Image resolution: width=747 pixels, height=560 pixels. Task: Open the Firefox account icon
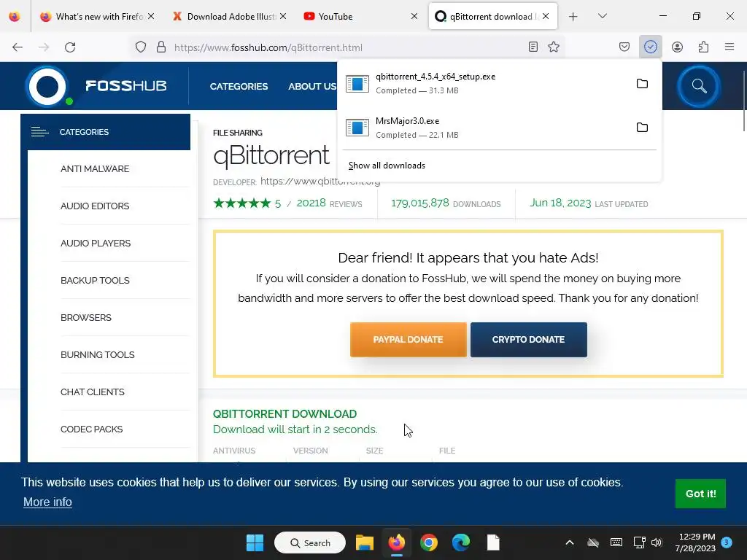coord(677,47)
